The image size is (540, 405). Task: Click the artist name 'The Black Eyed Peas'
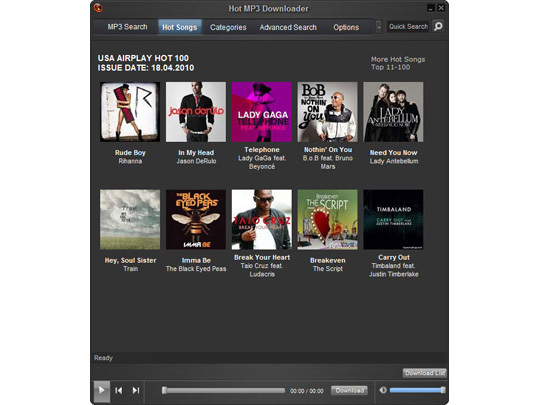[196, 269]
